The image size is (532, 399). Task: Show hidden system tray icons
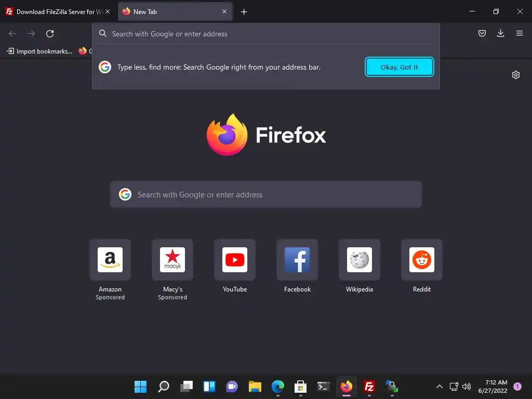[x=439, y=387]
